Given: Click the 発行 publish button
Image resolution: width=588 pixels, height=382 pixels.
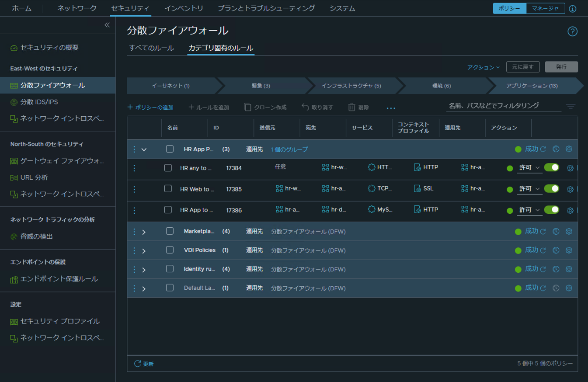Looking at the screenshot, I should coord(561,67).
